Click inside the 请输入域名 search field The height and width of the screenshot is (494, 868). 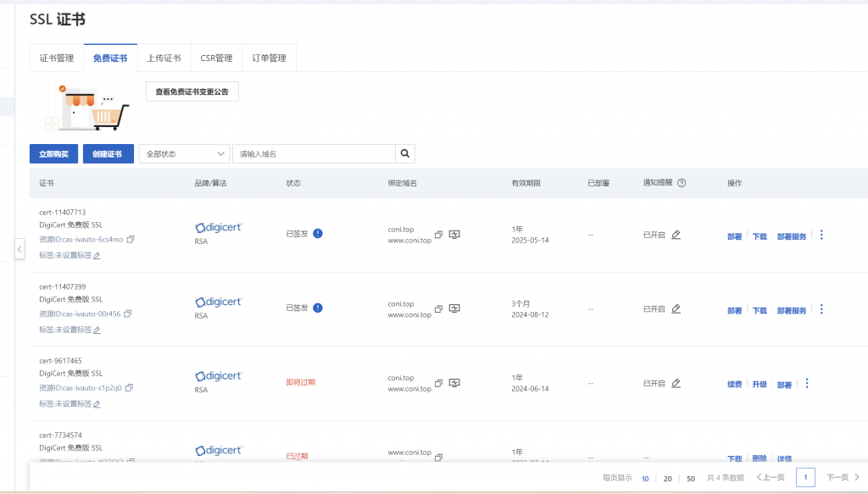tap(314, 153)
